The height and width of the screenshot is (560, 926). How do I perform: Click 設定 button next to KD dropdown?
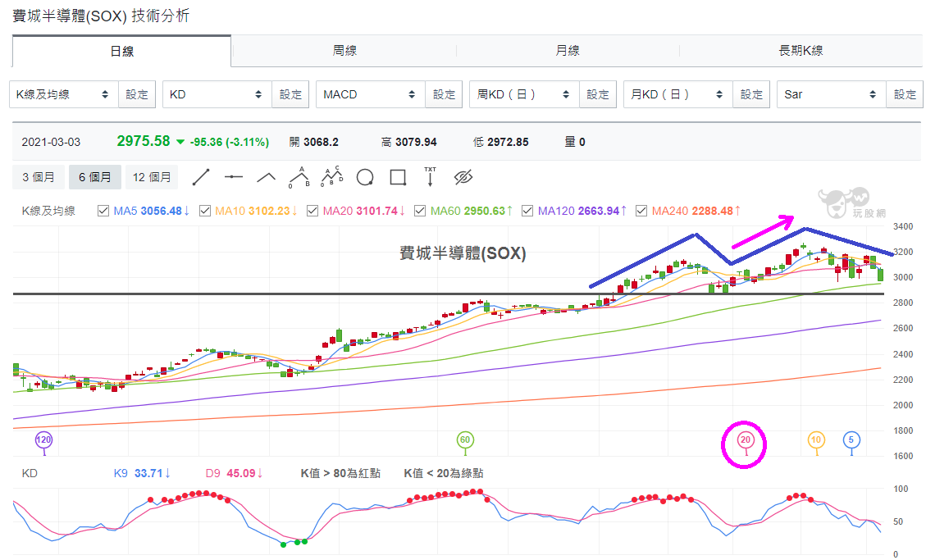point(290,94)
